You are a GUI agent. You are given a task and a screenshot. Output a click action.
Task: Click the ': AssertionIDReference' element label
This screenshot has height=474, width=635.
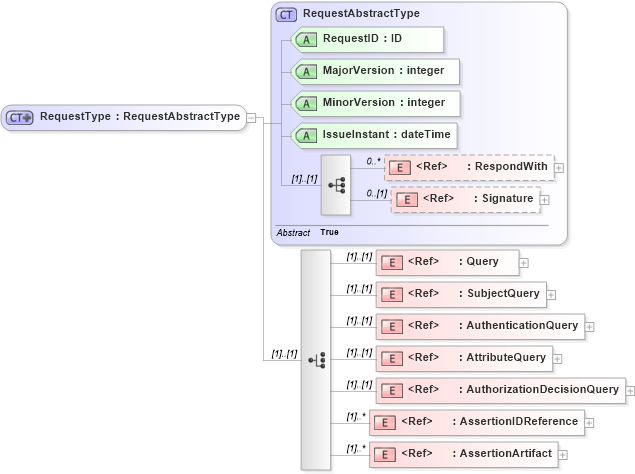[x=515, y=421]
